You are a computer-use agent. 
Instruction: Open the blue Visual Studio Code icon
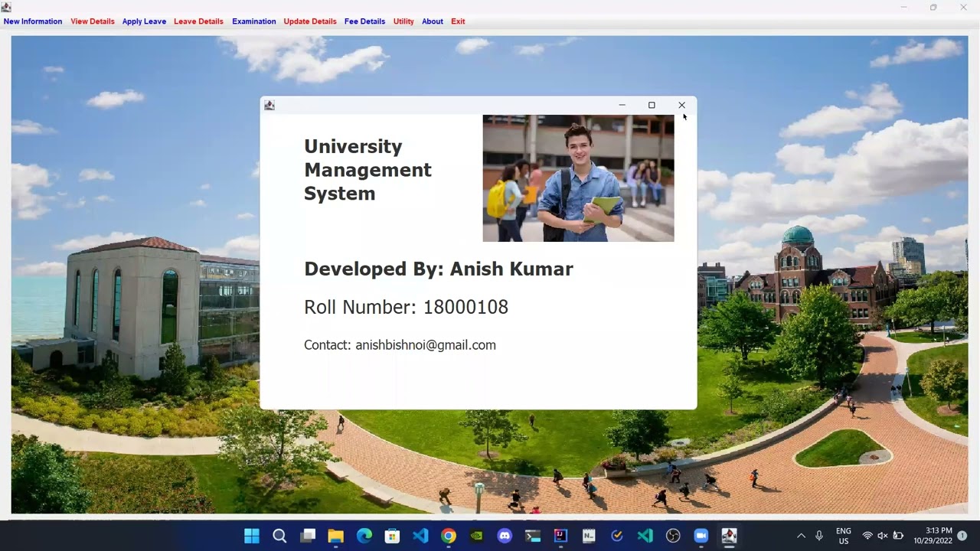point(420,536)
